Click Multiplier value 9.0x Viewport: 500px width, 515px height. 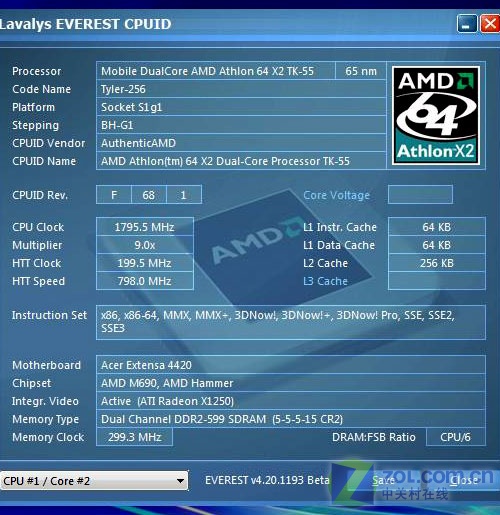145,245
